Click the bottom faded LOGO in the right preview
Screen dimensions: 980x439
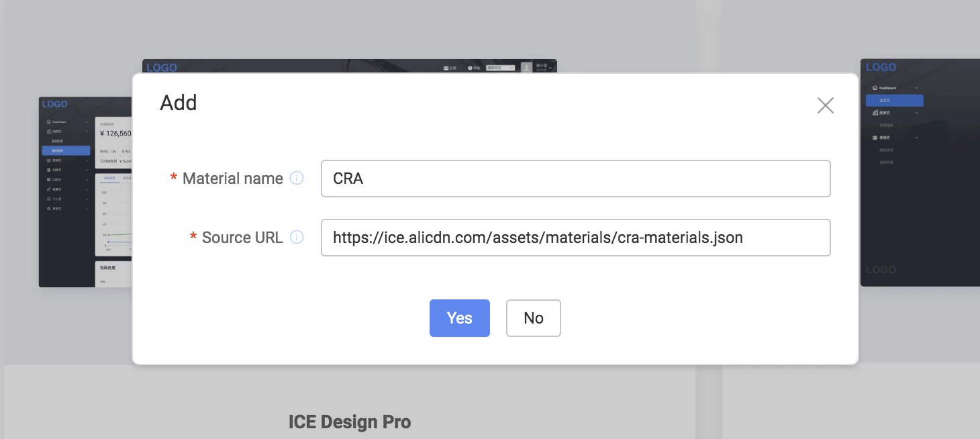point(881,270)
